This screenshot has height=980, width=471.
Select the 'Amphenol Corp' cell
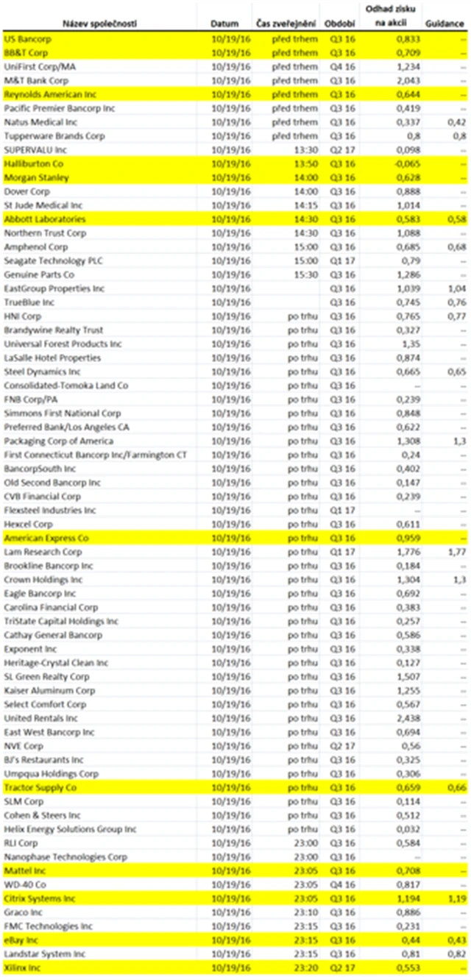(99, 246)
